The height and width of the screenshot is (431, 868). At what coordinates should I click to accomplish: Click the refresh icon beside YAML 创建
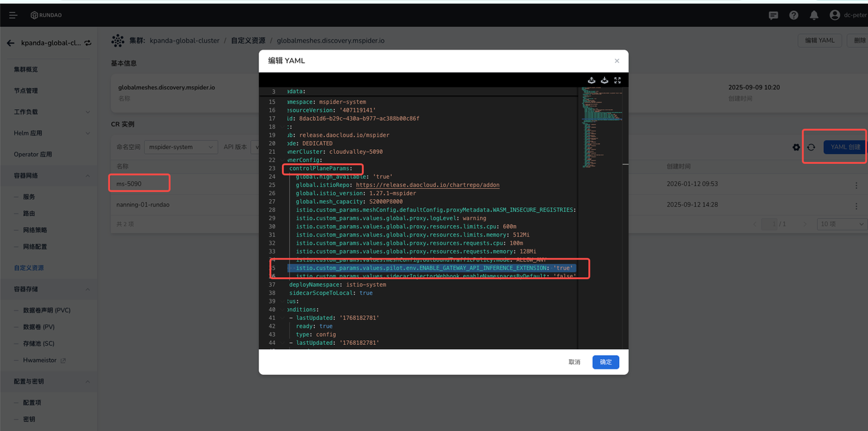(811, 147)
